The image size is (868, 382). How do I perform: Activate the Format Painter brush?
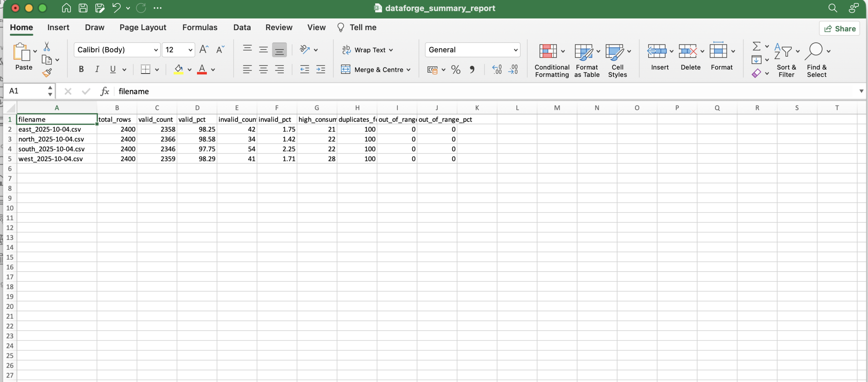(47, 73)
